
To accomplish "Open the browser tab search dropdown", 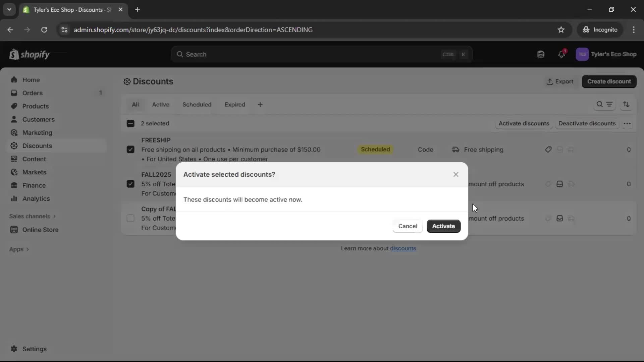I will point(9,9).
